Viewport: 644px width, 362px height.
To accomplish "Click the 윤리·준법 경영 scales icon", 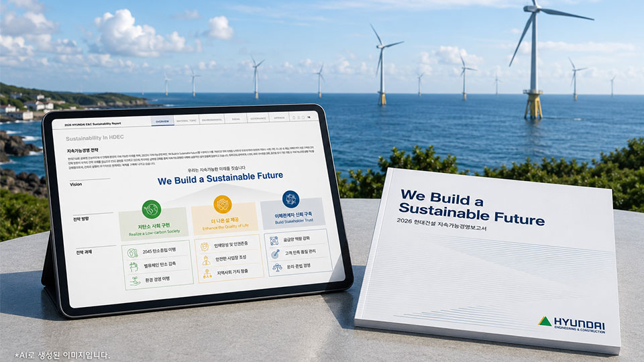I will (x=277, y=267).
